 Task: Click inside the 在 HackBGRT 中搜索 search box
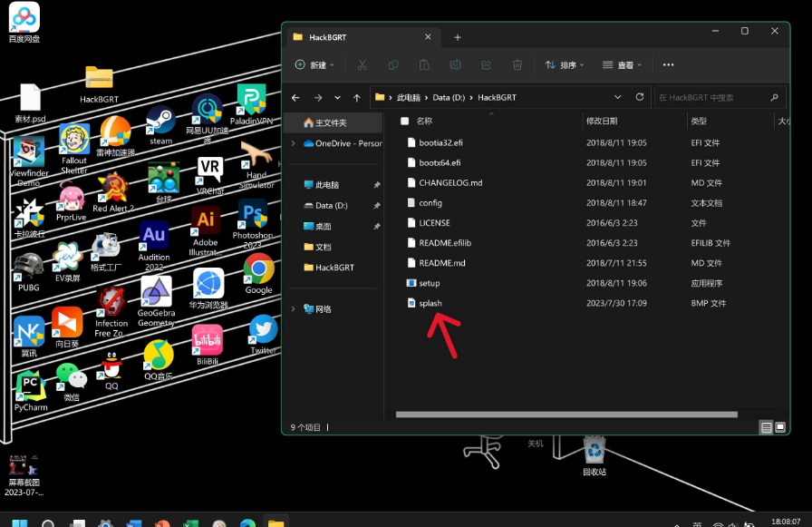[x=707, y=97]
